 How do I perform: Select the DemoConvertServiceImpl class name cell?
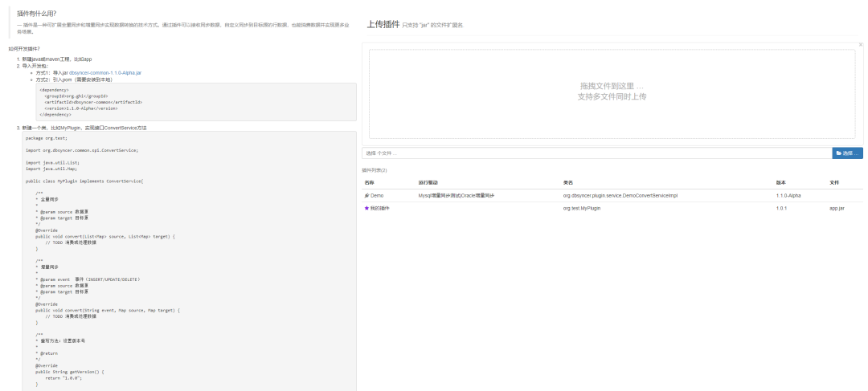[620, 195]
